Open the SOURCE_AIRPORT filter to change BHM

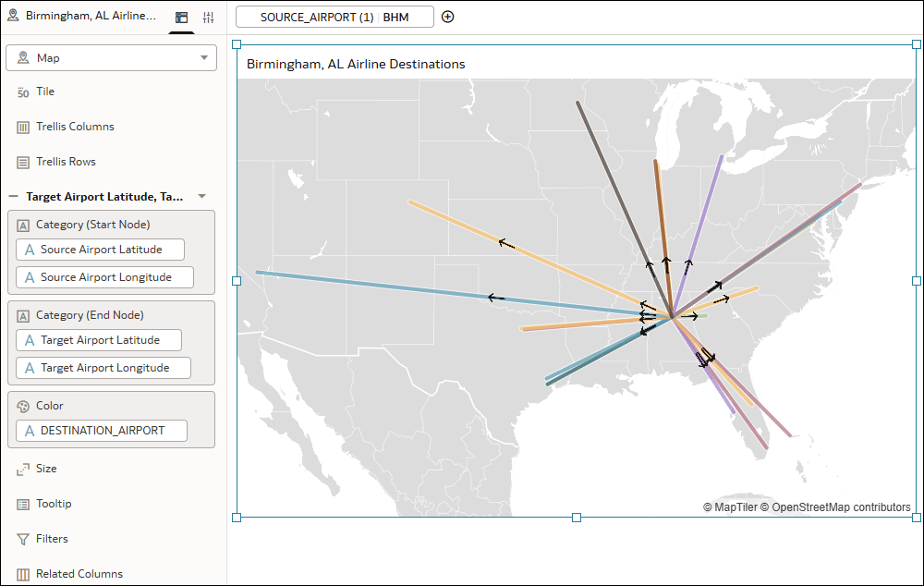click(335, 16)
